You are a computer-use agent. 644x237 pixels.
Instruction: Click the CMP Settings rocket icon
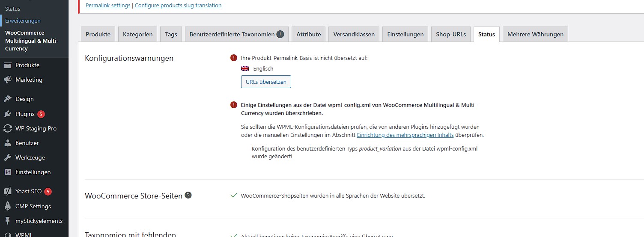coord(8,206)
